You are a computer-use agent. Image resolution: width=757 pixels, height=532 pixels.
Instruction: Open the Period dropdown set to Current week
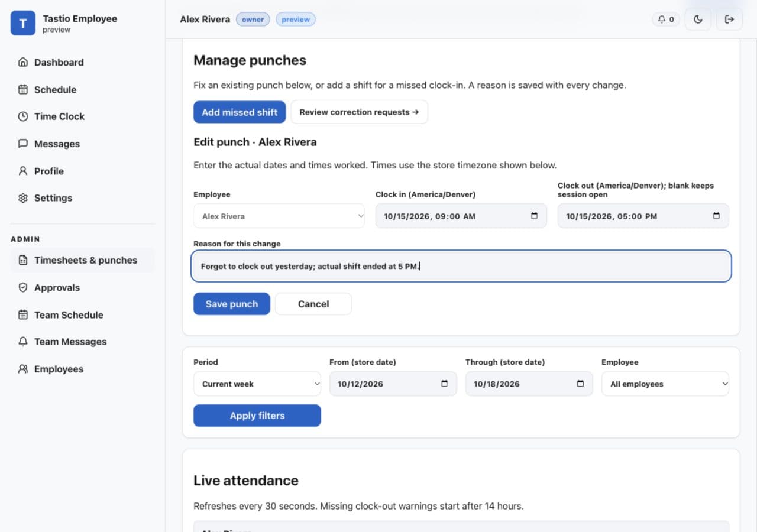257,384
